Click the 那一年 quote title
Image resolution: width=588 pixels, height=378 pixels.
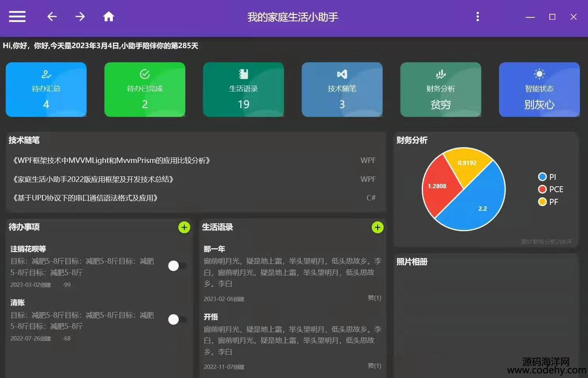click(214, 249)
